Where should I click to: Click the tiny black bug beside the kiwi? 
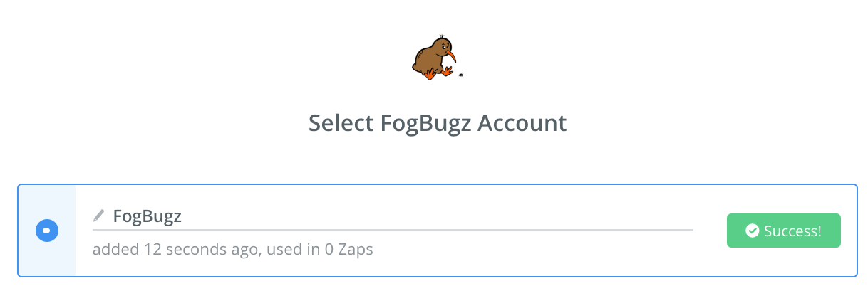[x=460, y=74]
